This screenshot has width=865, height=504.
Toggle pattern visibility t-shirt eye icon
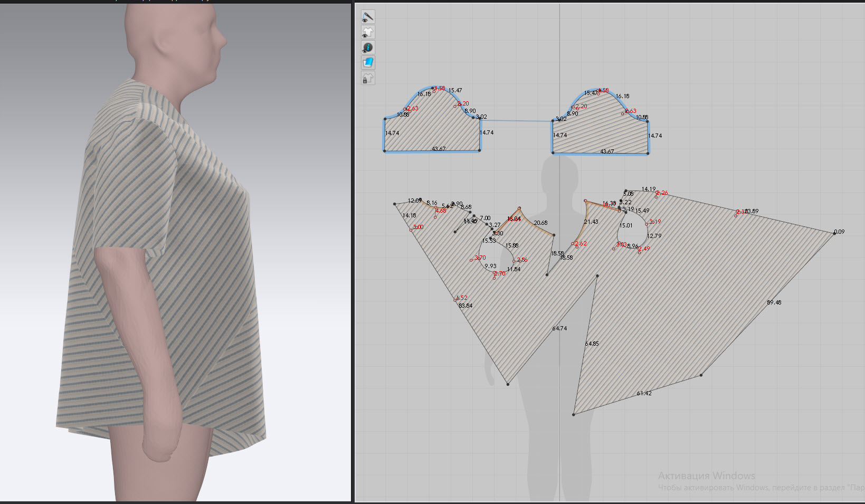point(368,32)
